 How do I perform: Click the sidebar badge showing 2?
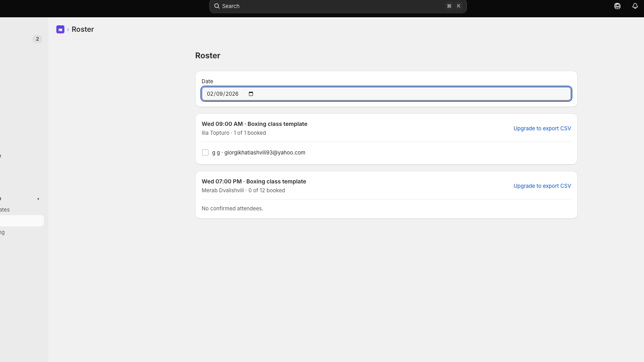(x=37, y=39)
